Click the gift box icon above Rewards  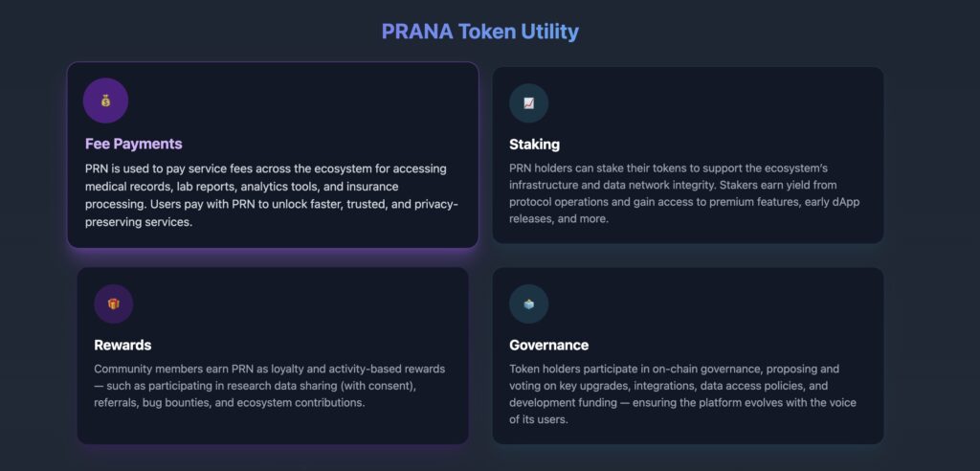pyautogui.click(x=113, y=304)
